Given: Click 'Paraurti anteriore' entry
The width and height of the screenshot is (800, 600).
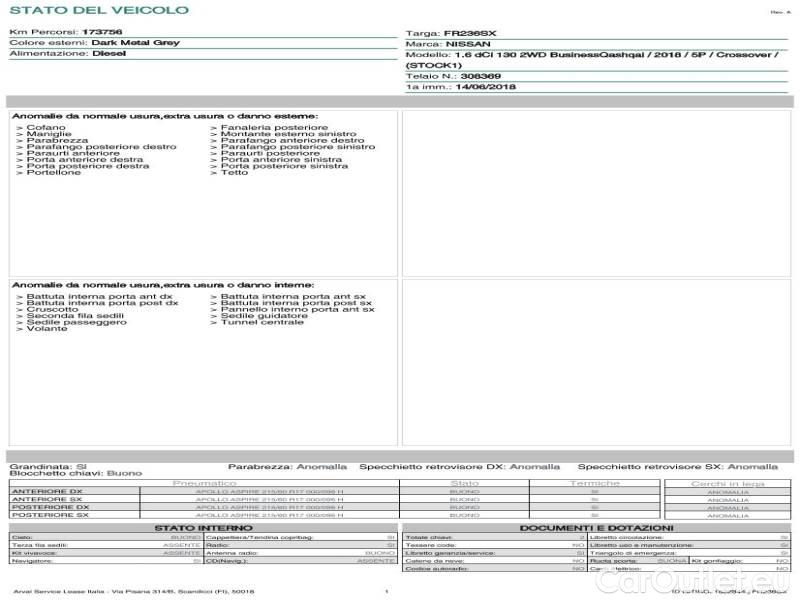Looking at the screenshot, I should pos(73,153).
